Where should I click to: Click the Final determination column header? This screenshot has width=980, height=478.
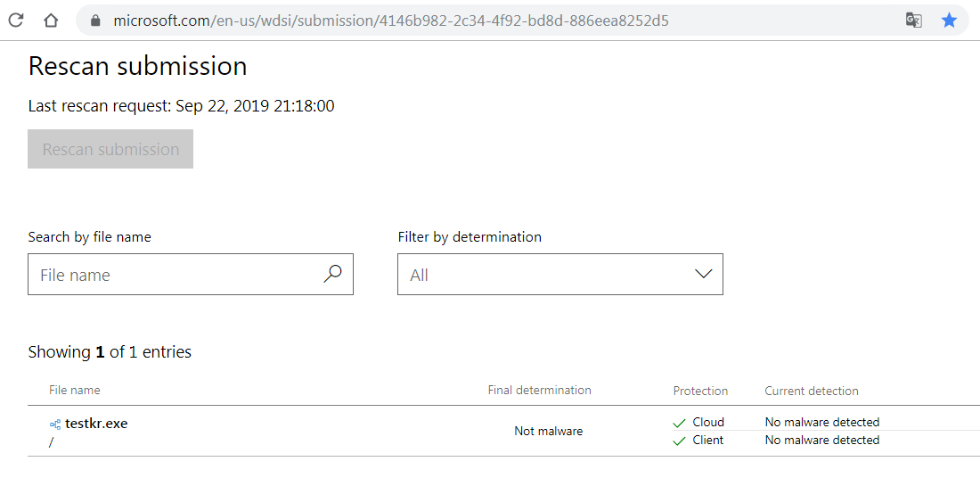(x=539, y=390)
